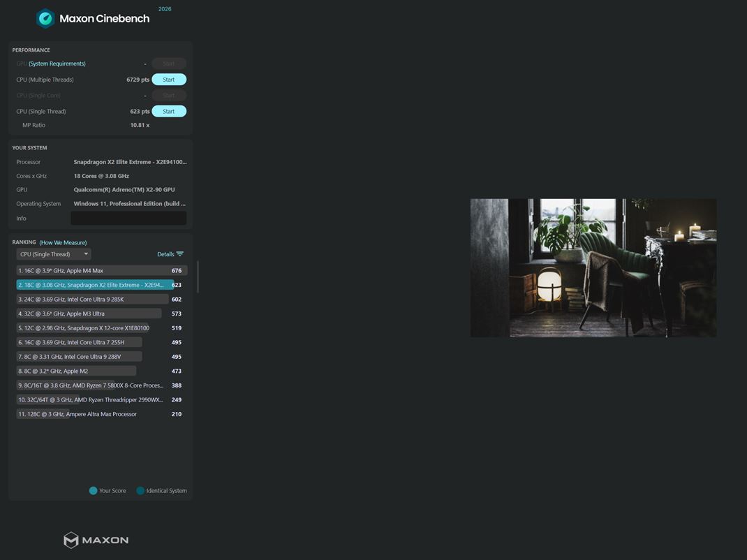Click the ranking list scrollbar
The image size is (747, 560).
tap(198, 277)
